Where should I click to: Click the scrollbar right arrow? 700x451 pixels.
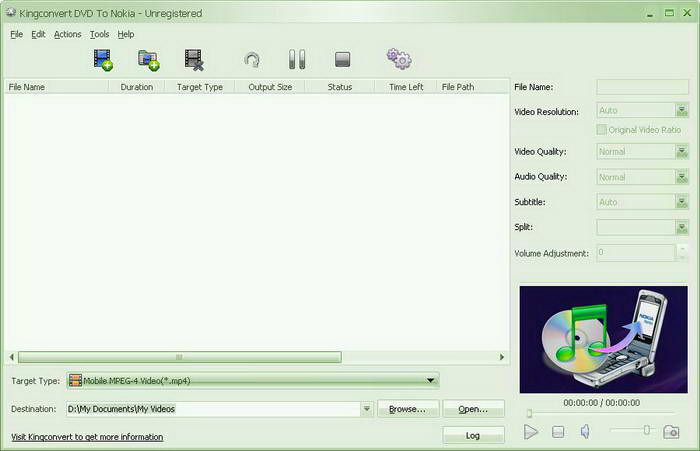[502, 357]
